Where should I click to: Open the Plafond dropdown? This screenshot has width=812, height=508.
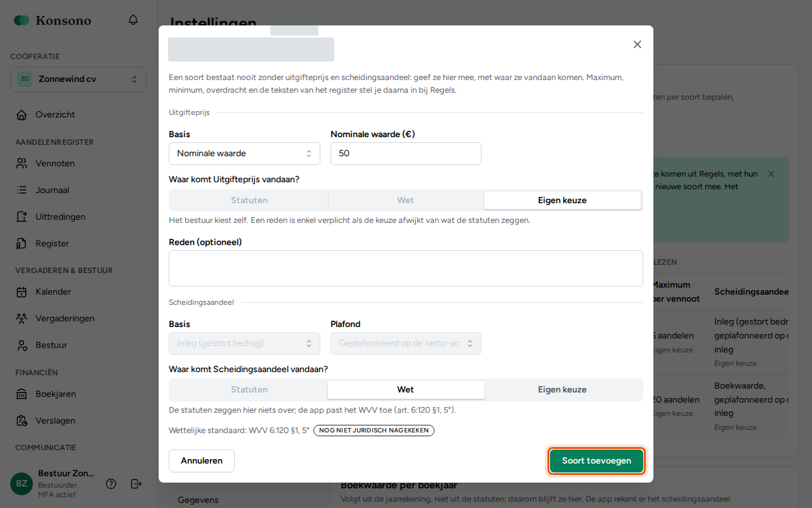click(x=406, y=344)
